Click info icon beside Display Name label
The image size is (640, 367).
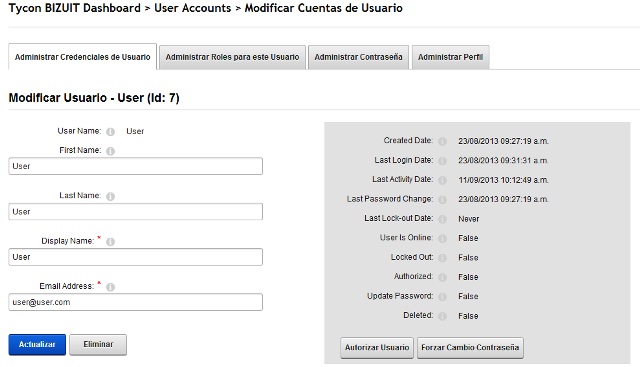click(x=110, y=242)
